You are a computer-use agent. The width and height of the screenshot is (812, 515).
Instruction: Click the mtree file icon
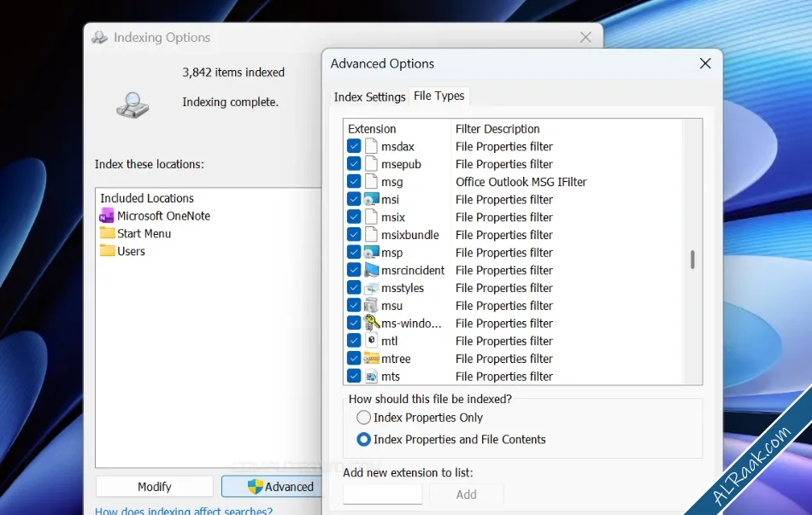tap(371, 358)
